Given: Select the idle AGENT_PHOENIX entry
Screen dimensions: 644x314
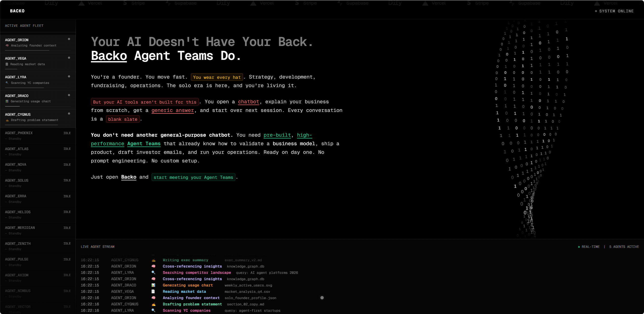Looking at the screenshot, I should (38, 136).
